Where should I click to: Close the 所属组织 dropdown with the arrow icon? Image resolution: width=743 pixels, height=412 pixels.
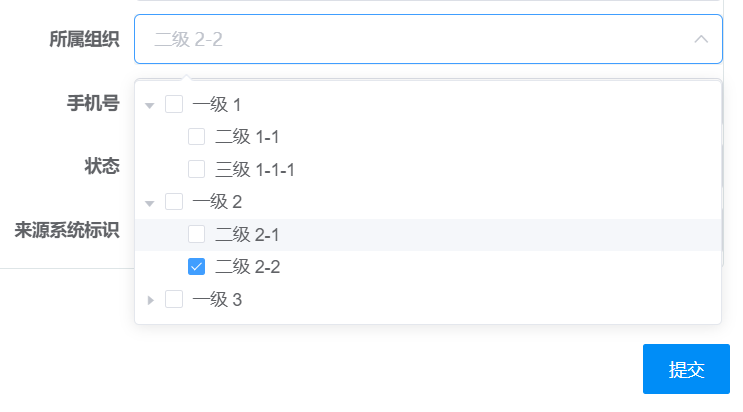pos(701,39)
